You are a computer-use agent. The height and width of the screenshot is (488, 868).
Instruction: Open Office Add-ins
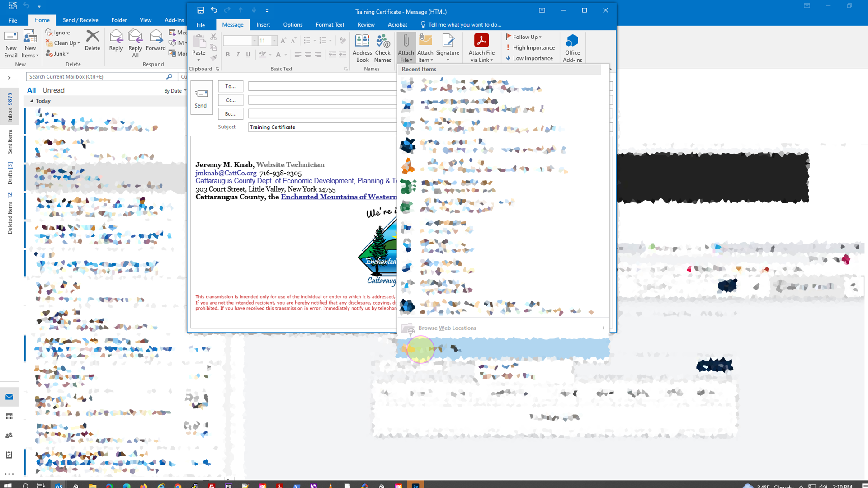point(572,47)
